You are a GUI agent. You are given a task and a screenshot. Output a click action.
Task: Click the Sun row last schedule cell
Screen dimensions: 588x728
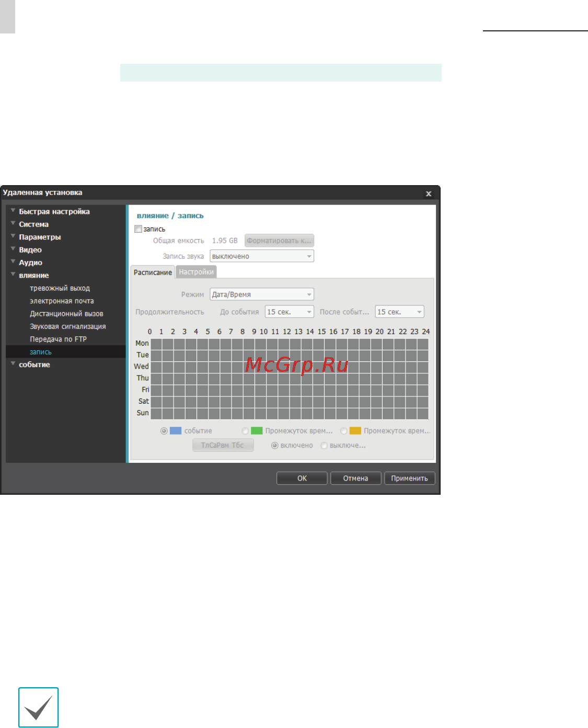point(422,413)
